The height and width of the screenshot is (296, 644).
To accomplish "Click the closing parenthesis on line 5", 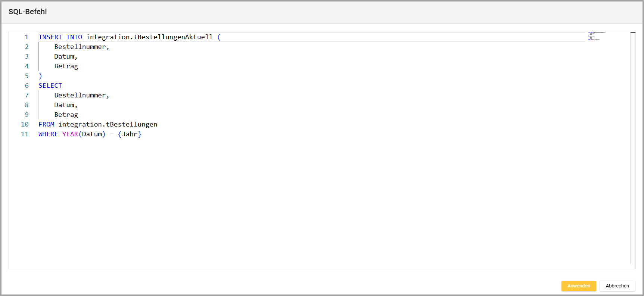I will [40, 76].
